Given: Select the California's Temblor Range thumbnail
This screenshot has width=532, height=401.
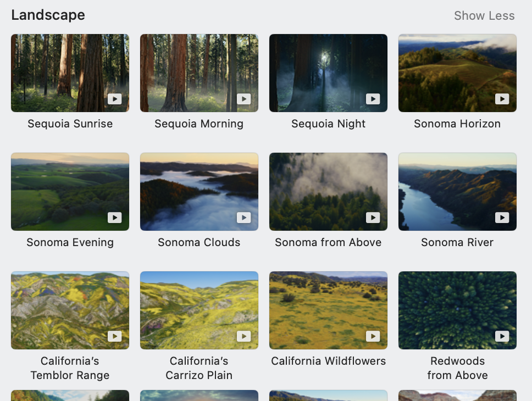Looking at the screenshot, I should [x=70, y=310].
